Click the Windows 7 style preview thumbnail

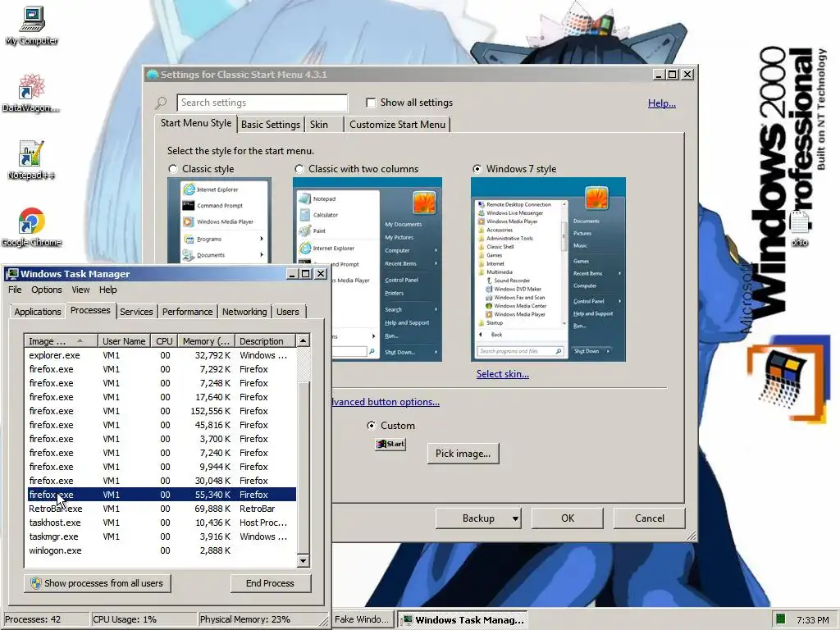548,269
